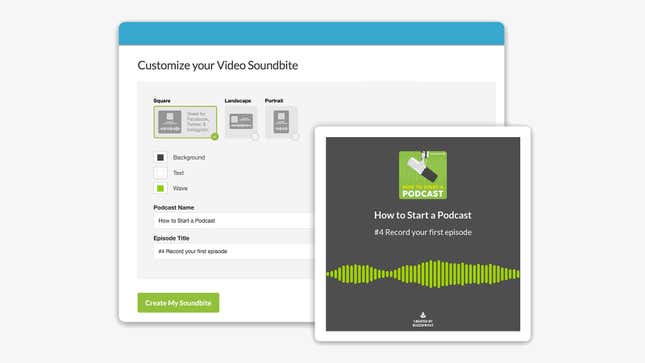Click the 'Wave' label text
Viewport: 645px width, 363px height.
pos(180,188)
